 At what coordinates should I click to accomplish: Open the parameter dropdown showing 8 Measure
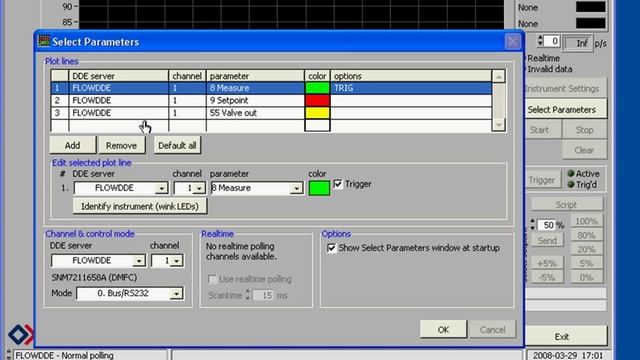point(296,188)
